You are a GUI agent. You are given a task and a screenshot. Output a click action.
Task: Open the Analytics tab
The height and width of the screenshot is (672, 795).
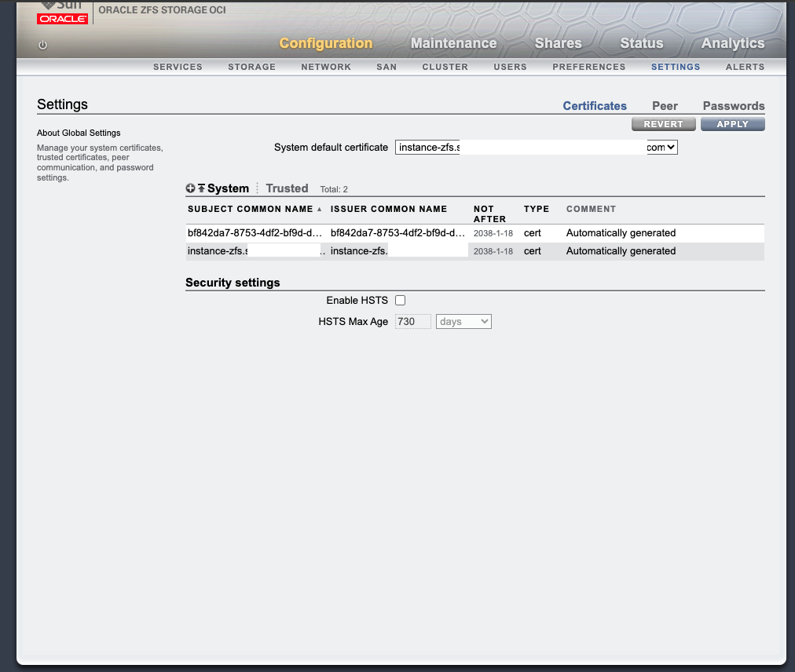733,44
